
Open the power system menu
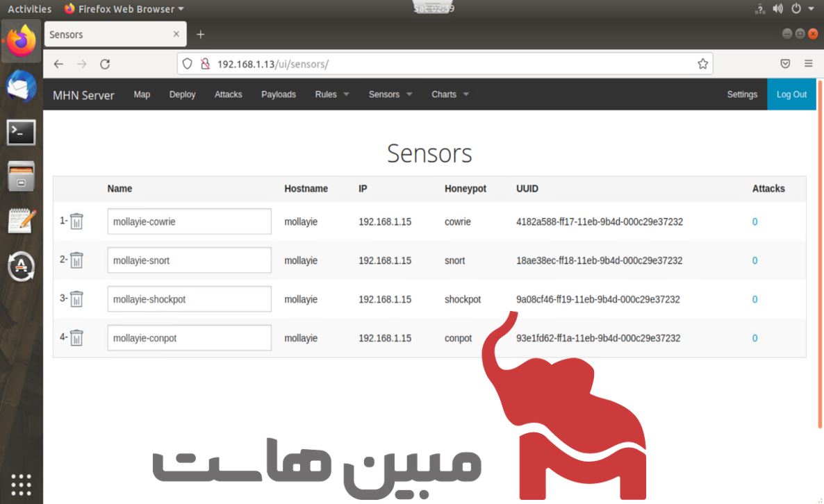(x=796, y=9)
